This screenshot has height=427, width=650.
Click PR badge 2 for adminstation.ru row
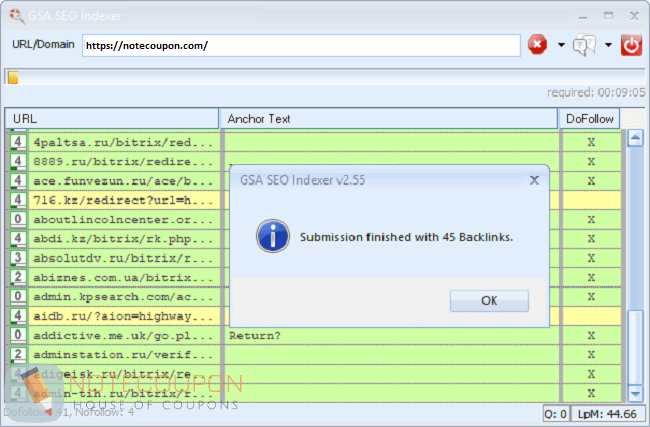(x=18, y=354)
